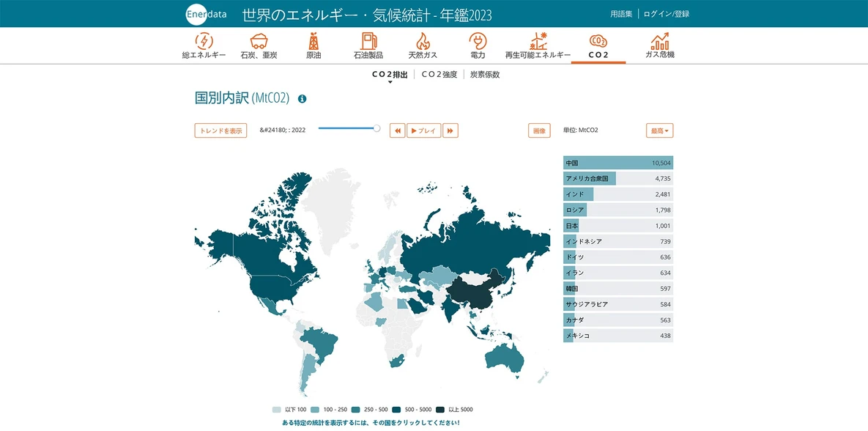Click the トレンドを表示 button

pos(220,130)
